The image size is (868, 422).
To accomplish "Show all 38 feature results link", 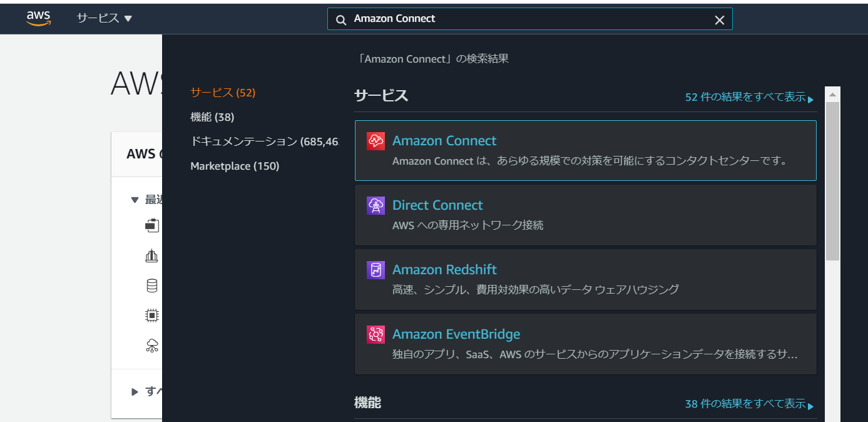I will click(x=750, y=404).
